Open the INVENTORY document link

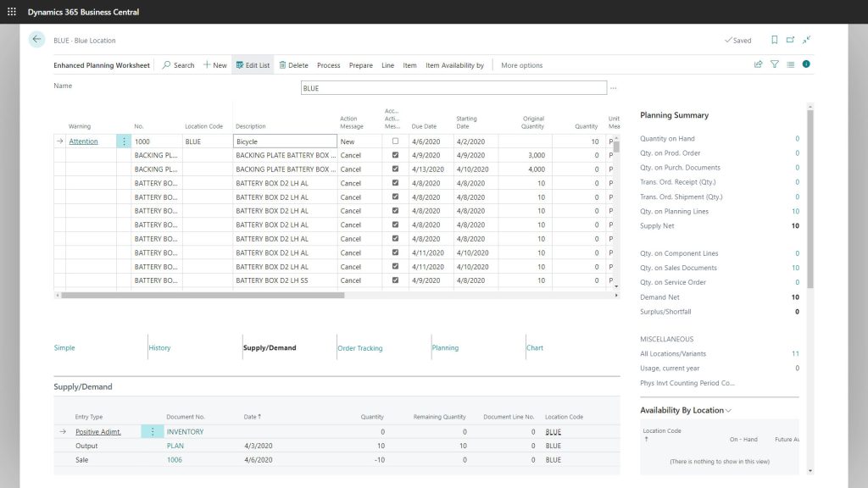(186, 431)
